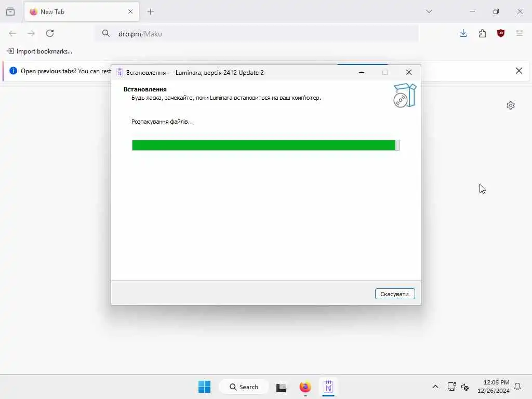Open the Windows Start menu
The height and width of the screenshot is (399, 532).
pos(204,387)
